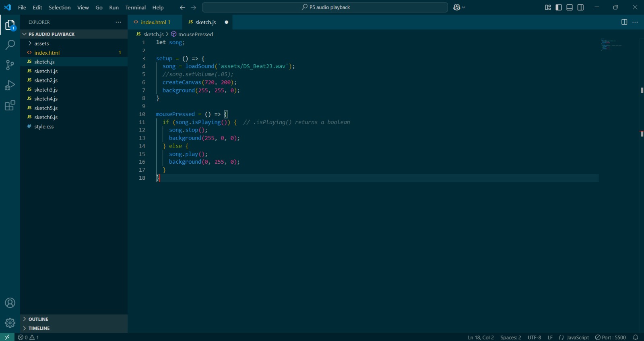Screen dimensions: 644x341
Task: Click the Go Back arrow in title bar
Action: [x=182, y=7]
